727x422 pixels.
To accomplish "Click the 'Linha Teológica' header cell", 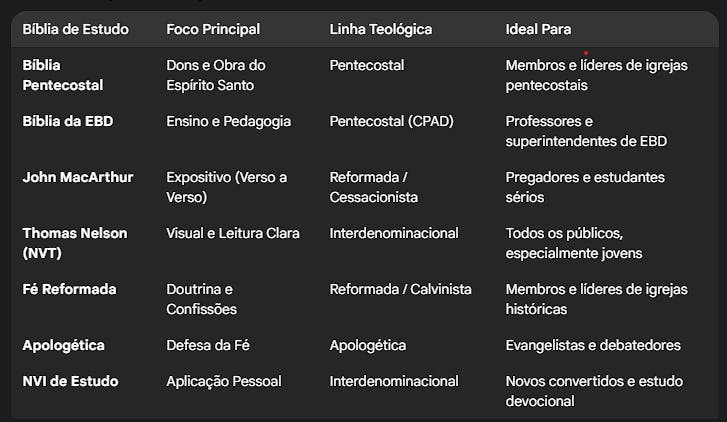I will (381, 29).
